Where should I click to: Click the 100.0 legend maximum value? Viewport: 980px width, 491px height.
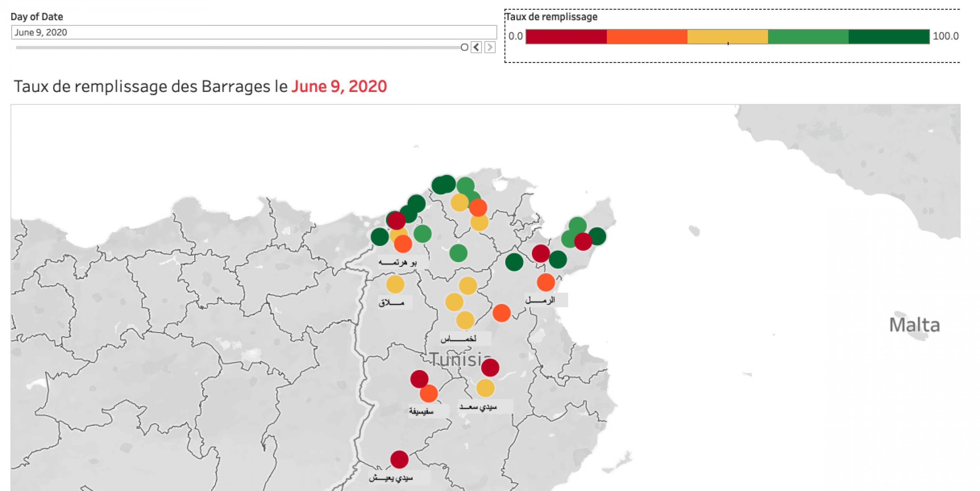point(946,36)
